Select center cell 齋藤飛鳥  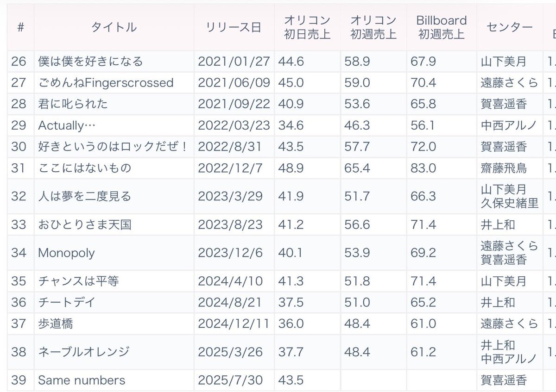(x=504, y=168)
